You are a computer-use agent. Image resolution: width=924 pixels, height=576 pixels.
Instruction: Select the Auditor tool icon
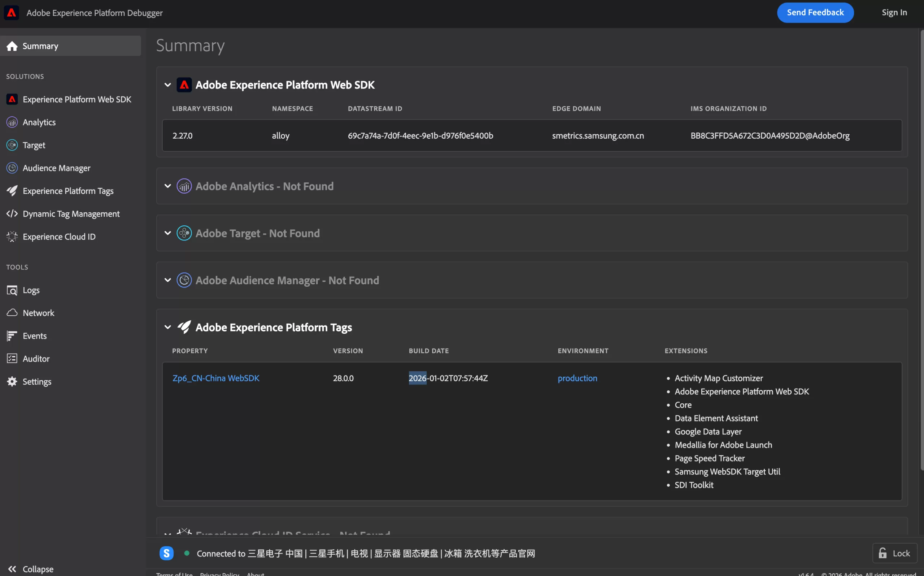click(x=12, y=358)
